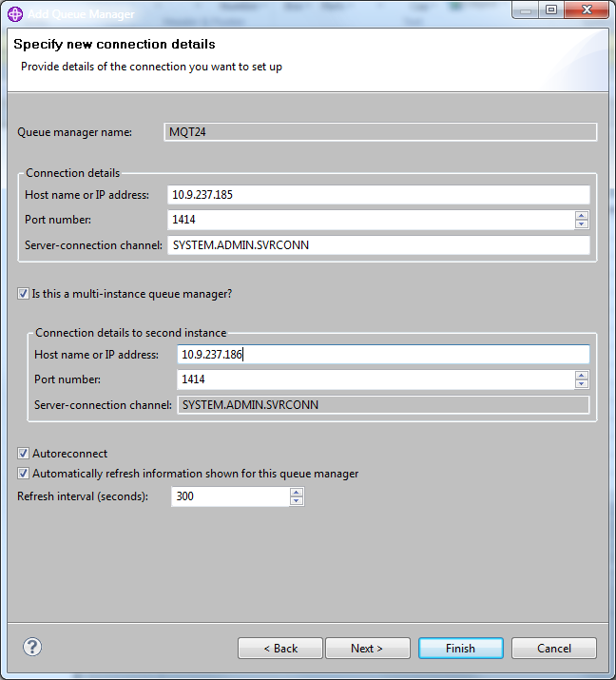Disable the multi-instance queue manager checkbox

pyautogui.click(x=24, y=294)
